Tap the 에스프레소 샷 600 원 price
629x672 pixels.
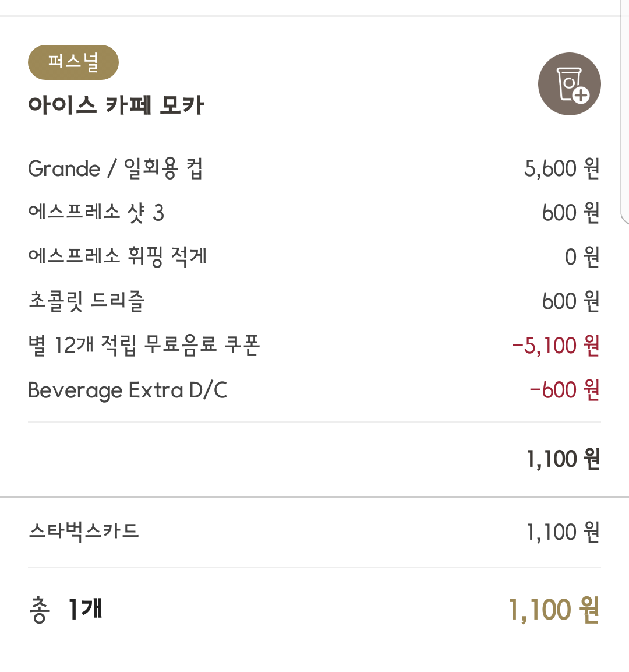(x=571, y=213)
